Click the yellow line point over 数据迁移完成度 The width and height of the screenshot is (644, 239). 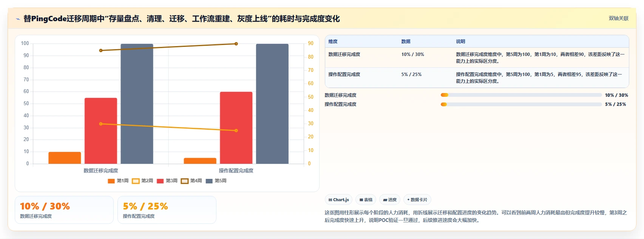(100, 124)
